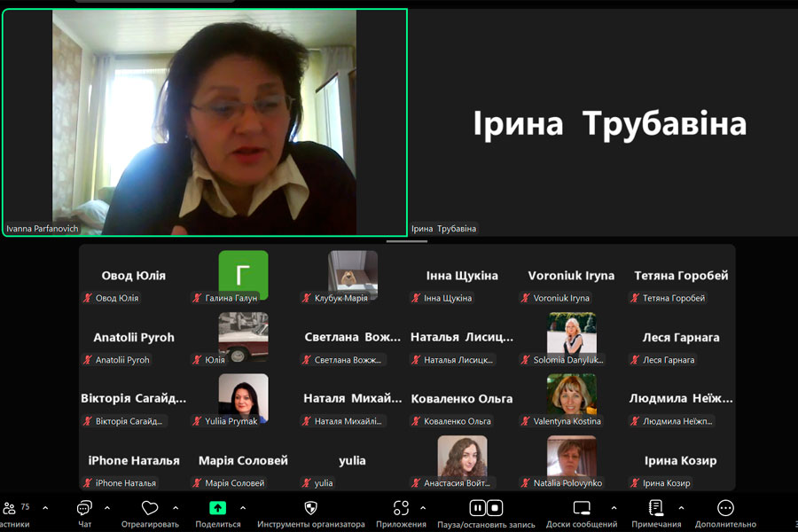798x532 pixels.
Task: Open the chat icon (Чат)
Action: (84, 508)
